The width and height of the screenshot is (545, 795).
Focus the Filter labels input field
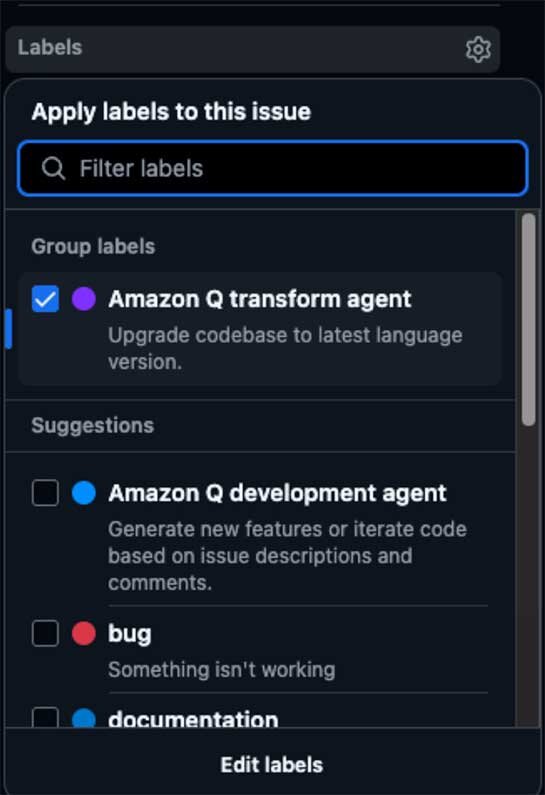coord(273,168)
